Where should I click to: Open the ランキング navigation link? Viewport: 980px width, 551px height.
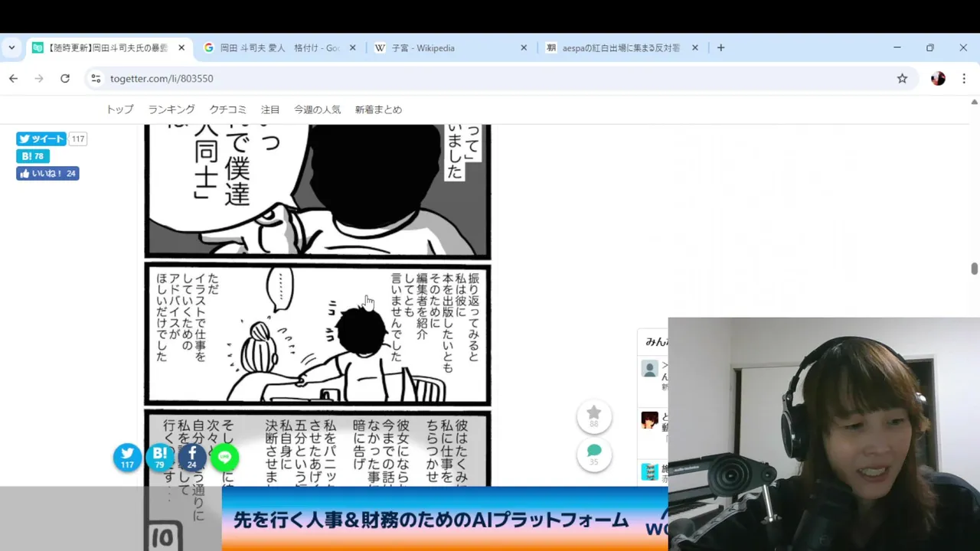pos(171,109)
